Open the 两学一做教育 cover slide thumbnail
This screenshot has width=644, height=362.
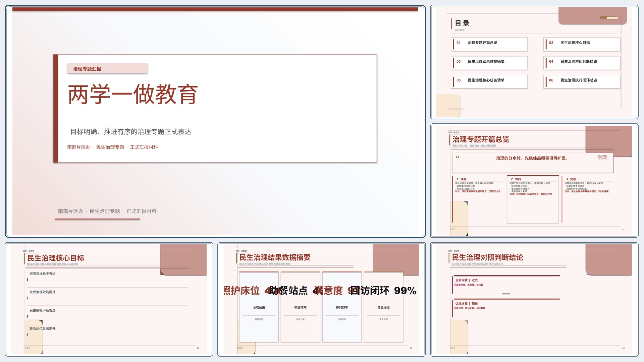tap(215, 121)
